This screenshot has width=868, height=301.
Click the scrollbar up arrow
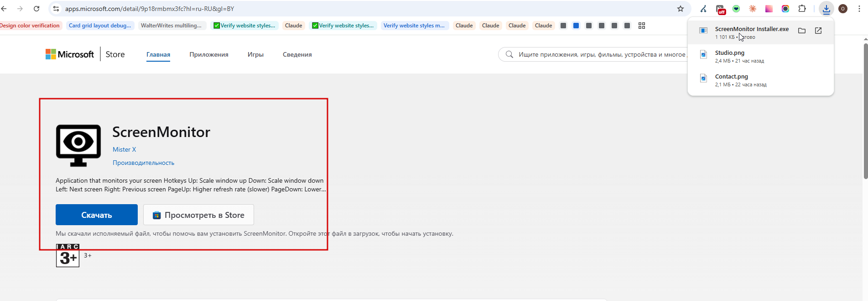click(865, 40)
